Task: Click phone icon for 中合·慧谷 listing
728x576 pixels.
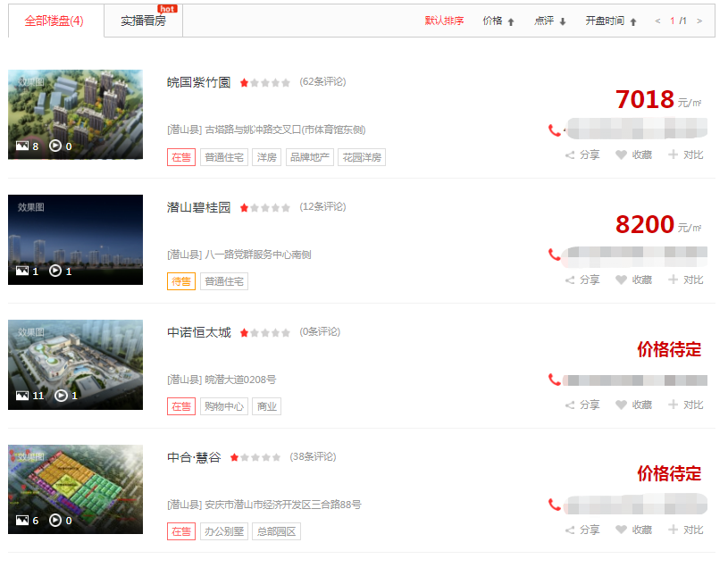Action: point(555,505)
